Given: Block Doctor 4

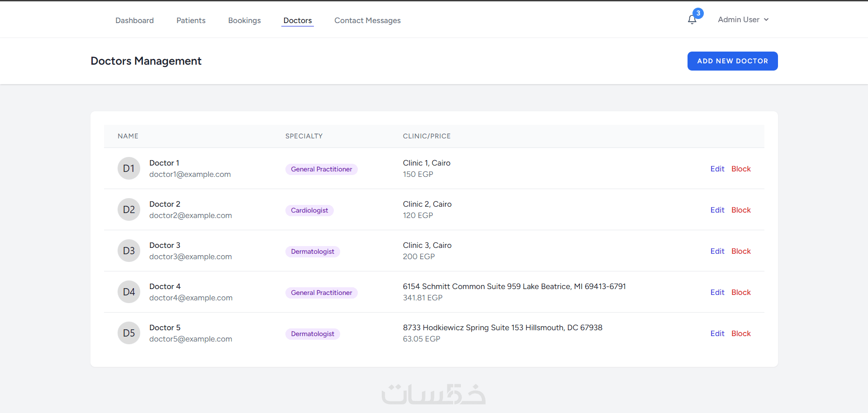Looking at the screenshot, I should click(x=741, y=292).
